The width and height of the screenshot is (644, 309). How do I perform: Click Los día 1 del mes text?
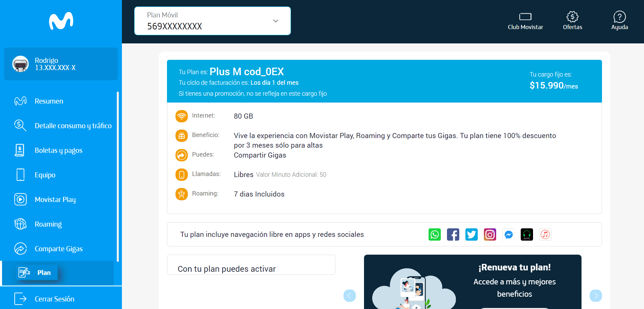point(275,83)
